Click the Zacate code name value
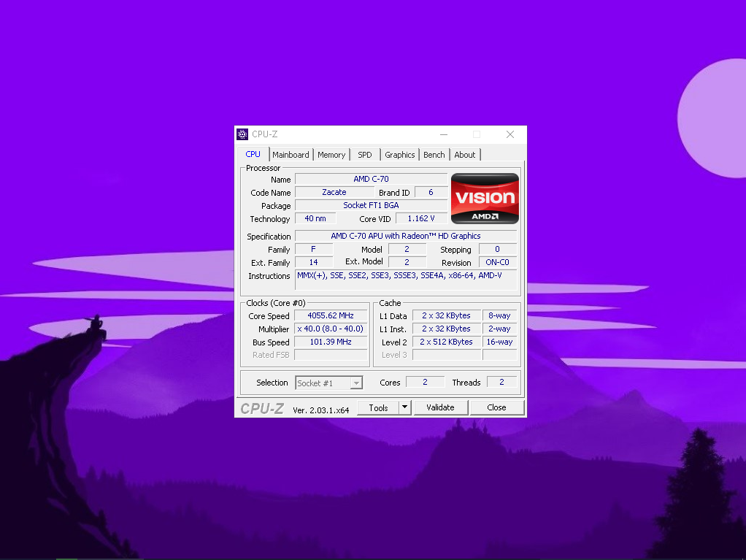 [x=334, y=192]
